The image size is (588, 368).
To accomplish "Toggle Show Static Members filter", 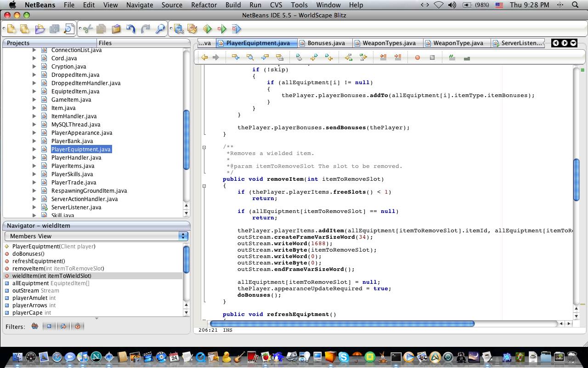I will pyautogui.click(x=63, y=326).
